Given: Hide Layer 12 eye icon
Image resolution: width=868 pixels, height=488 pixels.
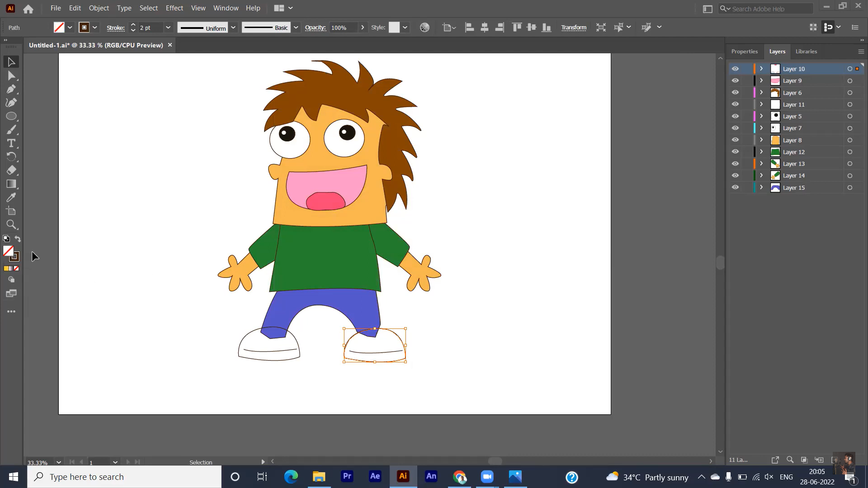Looking at the screenshot, I should pos(736,152).
